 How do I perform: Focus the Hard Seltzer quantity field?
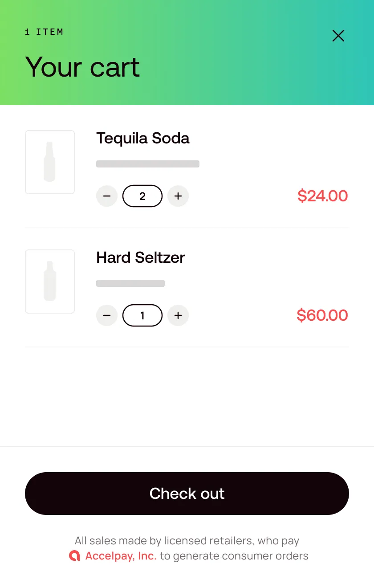142,315
